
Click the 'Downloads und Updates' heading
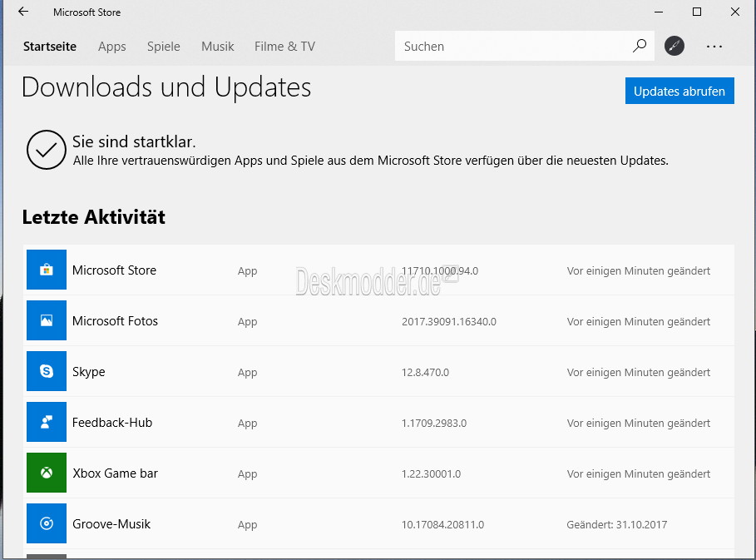166,87
